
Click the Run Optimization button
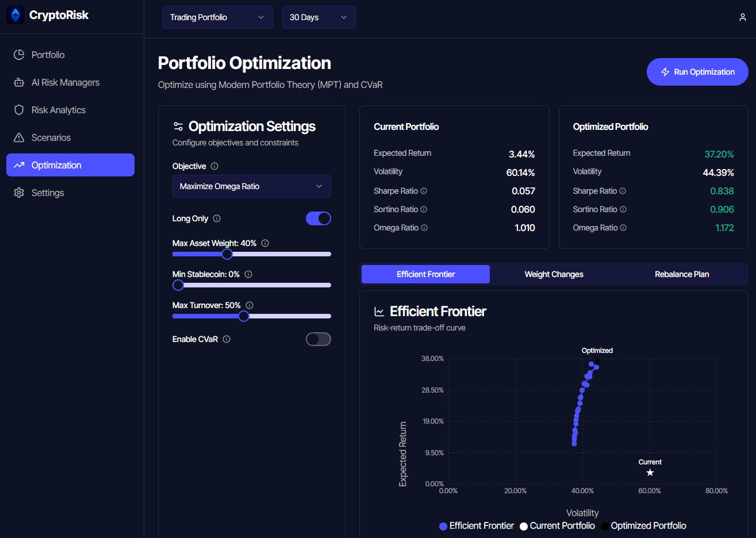(697, 72)
